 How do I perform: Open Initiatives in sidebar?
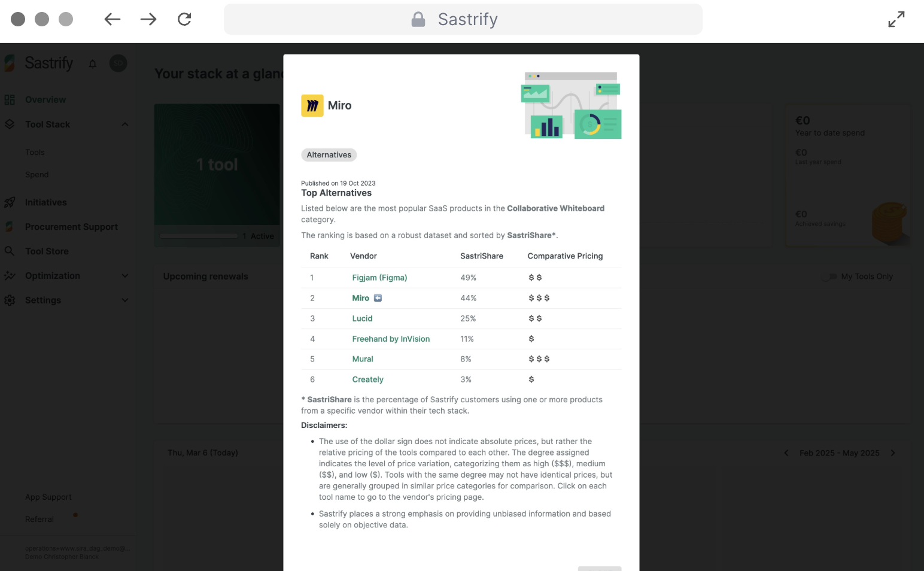tap(46, 202)
